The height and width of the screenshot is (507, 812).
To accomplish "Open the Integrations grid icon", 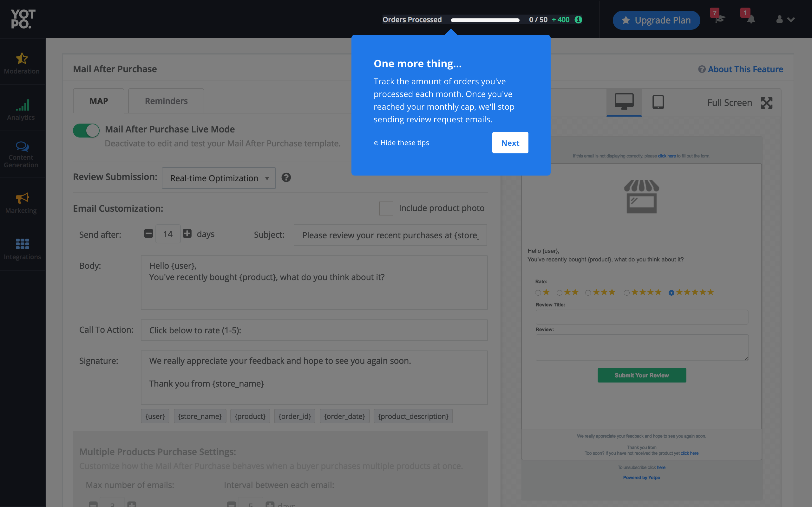I will click(x=22, y=244).
